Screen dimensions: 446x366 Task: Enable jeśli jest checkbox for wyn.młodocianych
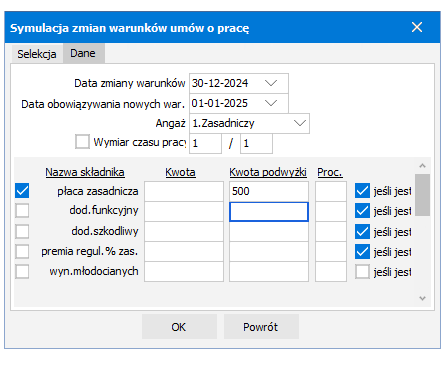(362, 272)
